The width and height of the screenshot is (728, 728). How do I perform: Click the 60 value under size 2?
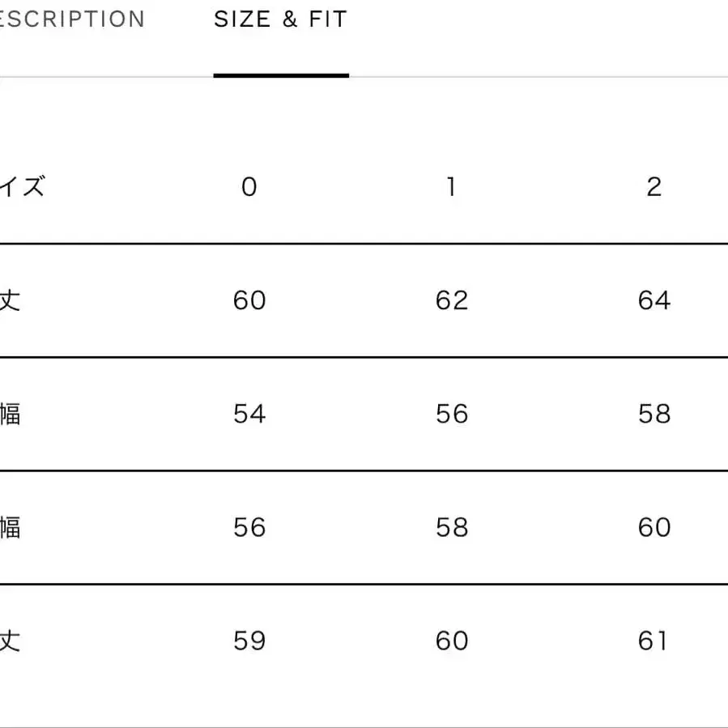[x=654, y=527]
